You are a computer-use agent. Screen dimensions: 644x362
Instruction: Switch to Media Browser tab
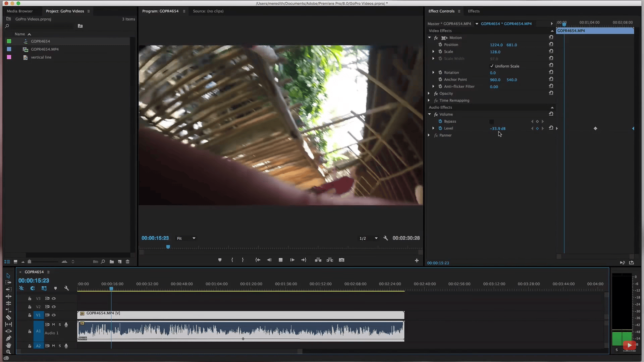pos(20,11)
